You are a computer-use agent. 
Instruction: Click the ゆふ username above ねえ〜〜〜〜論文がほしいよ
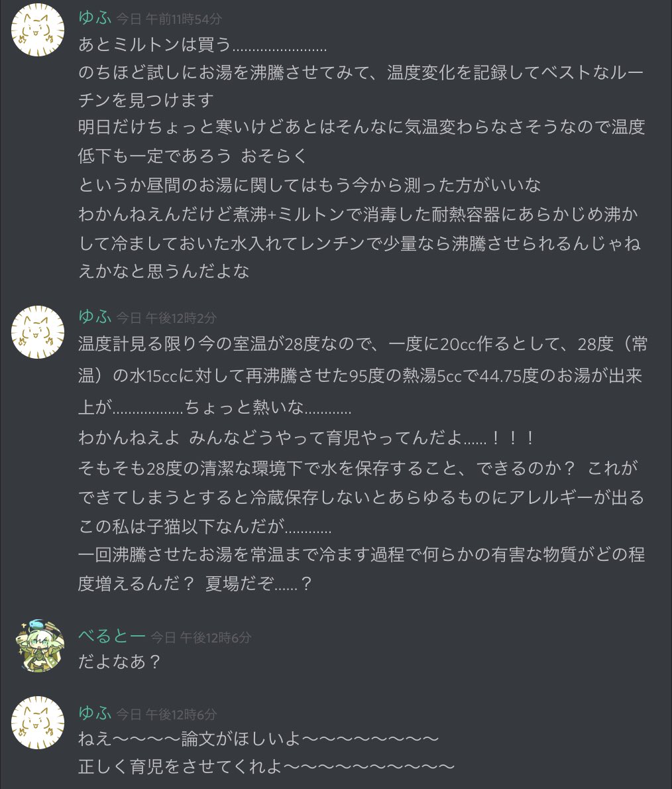[x=95, y=713]
